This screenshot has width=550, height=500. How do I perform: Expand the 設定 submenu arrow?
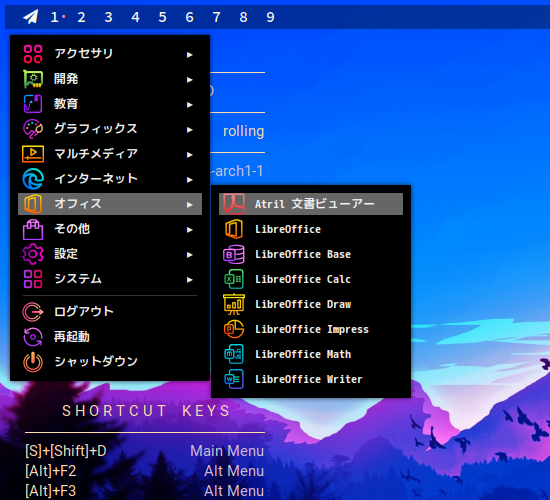[x=189, y=255]
